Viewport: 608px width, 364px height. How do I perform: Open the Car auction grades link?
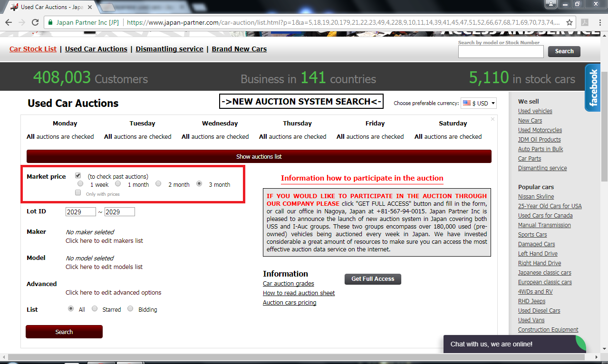[x=289, y=284]
